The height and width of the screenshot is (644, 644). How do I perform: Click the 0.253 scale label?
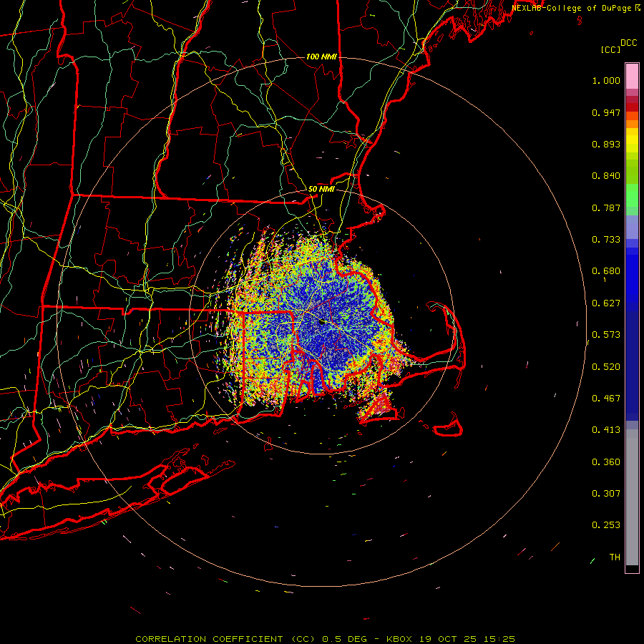pos(606,525)
